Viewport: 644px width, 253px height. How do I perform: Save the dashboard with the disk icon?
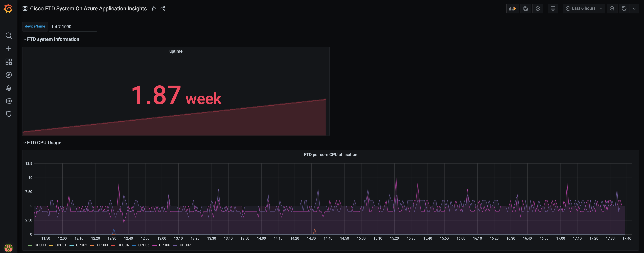click(525, 9)
